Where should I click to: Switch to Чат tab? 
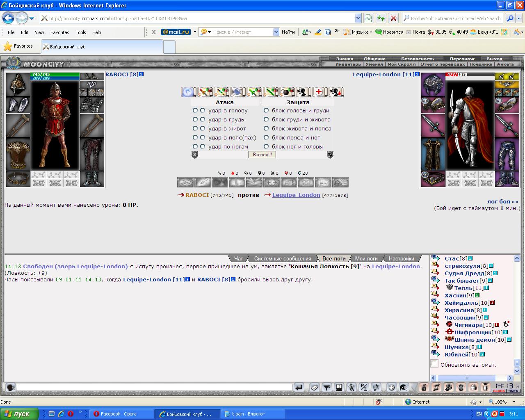pos(238,258)
